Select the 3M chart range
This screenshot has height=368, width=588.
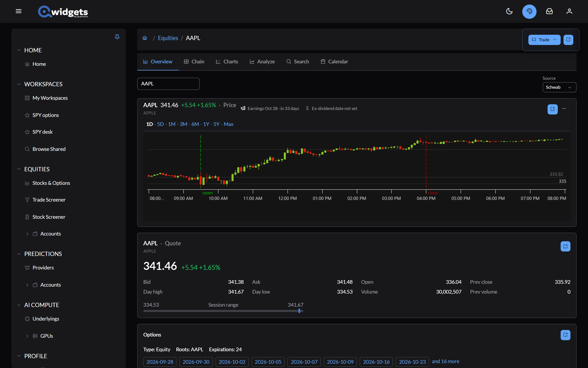[x=184, y=124]
